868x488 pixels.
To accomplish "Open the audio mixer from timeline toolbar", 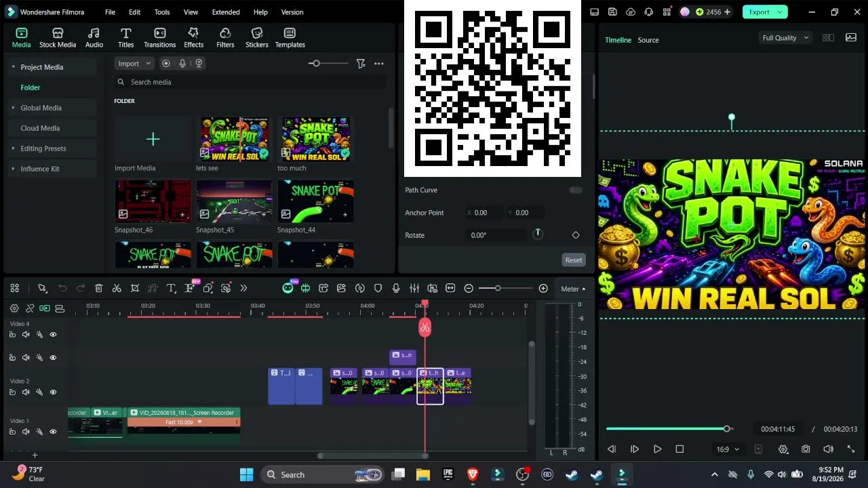I will click(x=414, y=288).
